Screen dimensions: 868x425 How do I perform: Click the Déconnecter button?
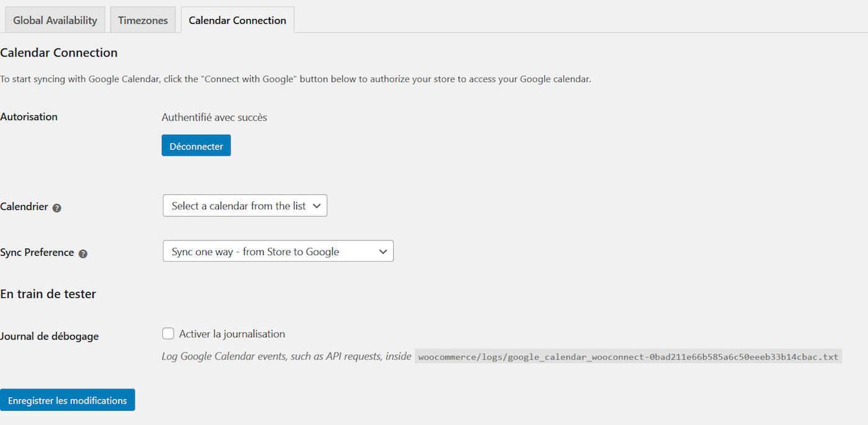[x=196, y=146]
